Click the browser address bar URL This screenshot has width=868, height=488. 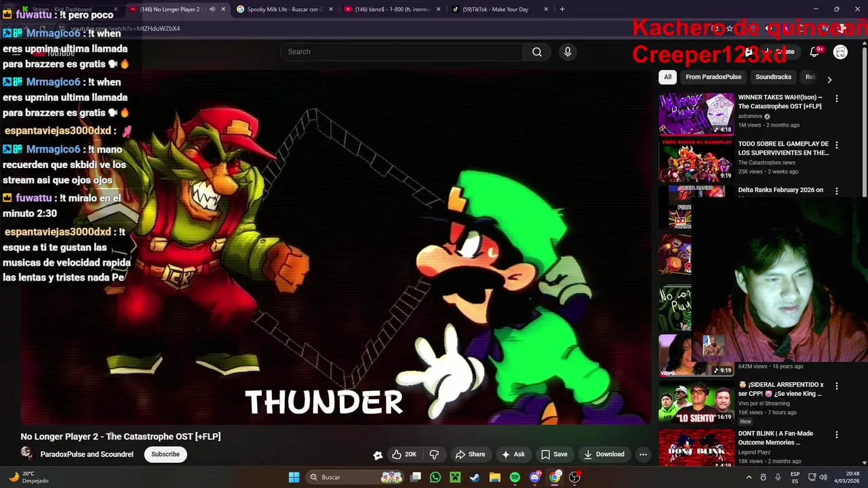tap(125, 28)
